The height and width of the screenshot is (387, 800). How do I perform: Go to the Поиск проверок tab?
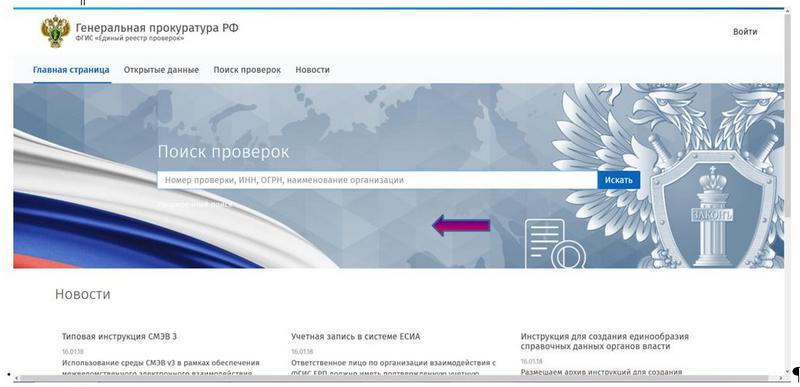pyautogui.click(x=247, y=70)
